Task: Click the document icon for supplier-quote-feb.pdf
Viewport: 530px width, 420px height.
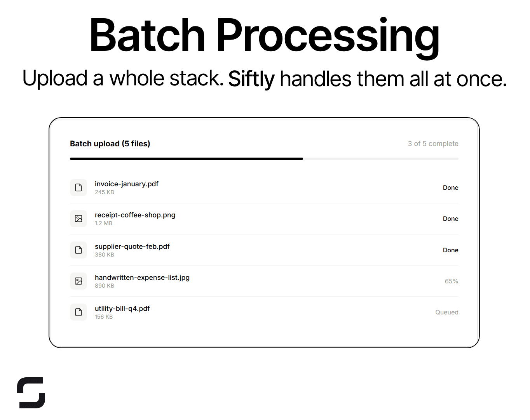Action: click(x=78, y=250)
